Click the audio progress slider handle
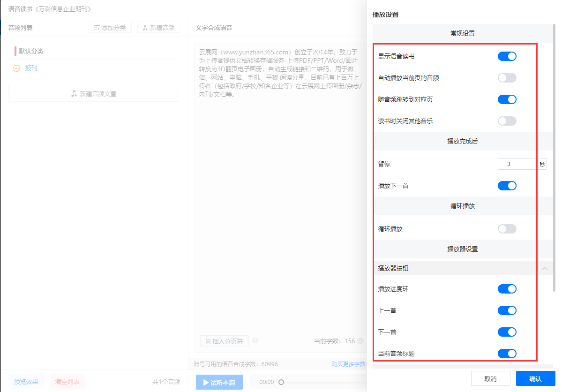Screen dimensions: 562x392 tap(281, 382)
